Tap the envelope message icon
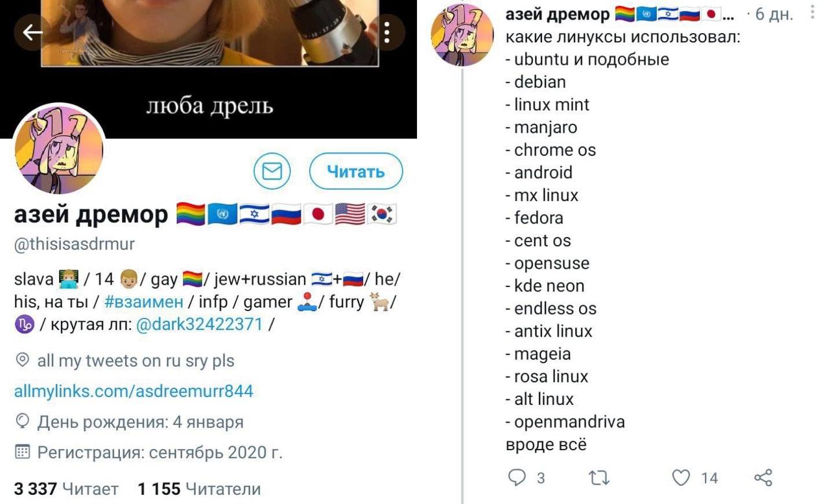Screen dimensions: 830x504 [272, 172]
